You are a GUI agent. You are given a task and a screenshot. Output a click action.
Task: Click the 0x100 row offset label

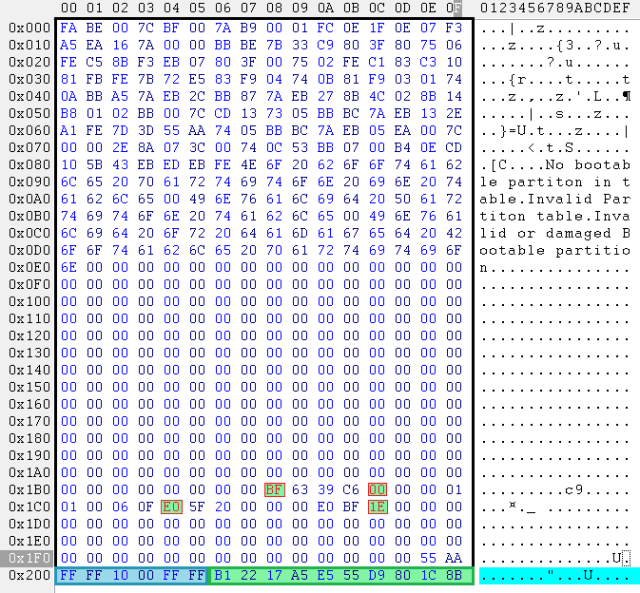[x=29, y=301]
